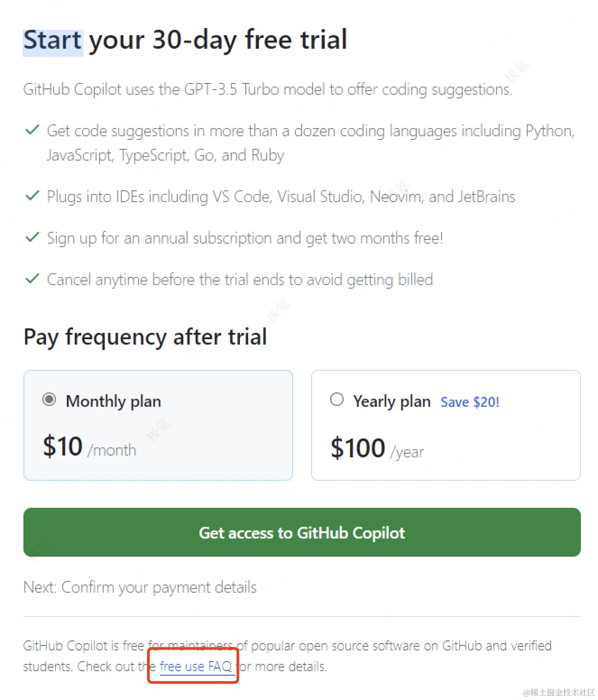Click checkmark icon beside annual subscription bullet
The height and width of the screenshot is (700, 598).
click(32, 238)
